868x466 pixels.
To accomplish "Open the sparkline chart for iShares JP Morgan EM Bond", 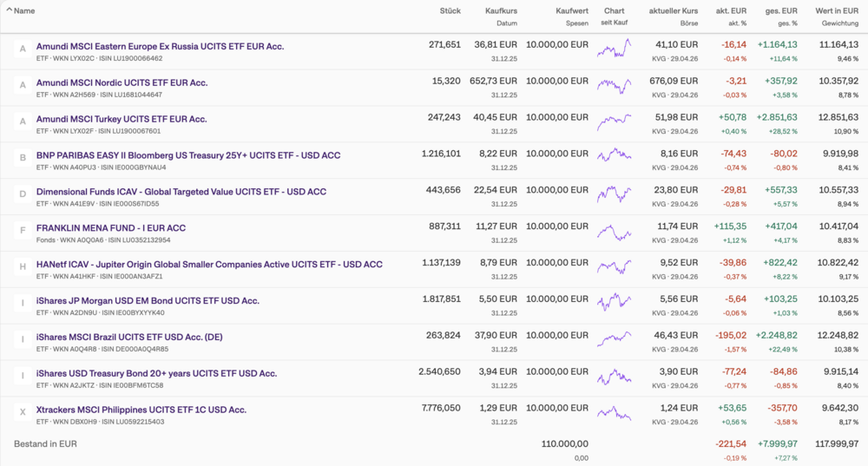I will point(614,302).
